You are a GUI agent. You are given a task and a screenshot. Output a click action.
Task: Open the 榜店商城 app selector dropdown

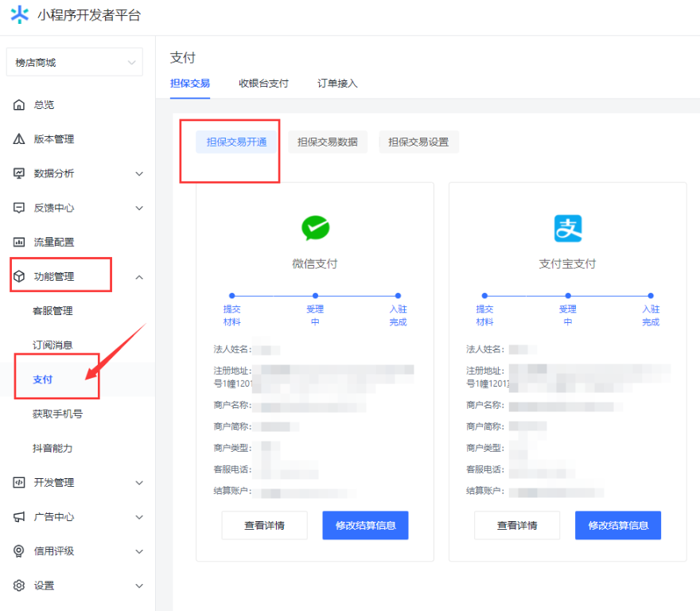75,62
